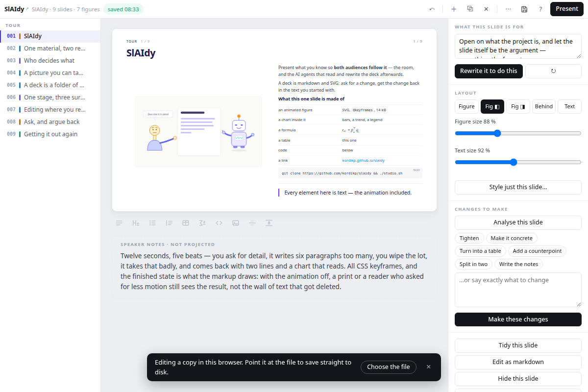Click Tidy this slide
This screenshot has width=588, height=392.
[518, 345]
